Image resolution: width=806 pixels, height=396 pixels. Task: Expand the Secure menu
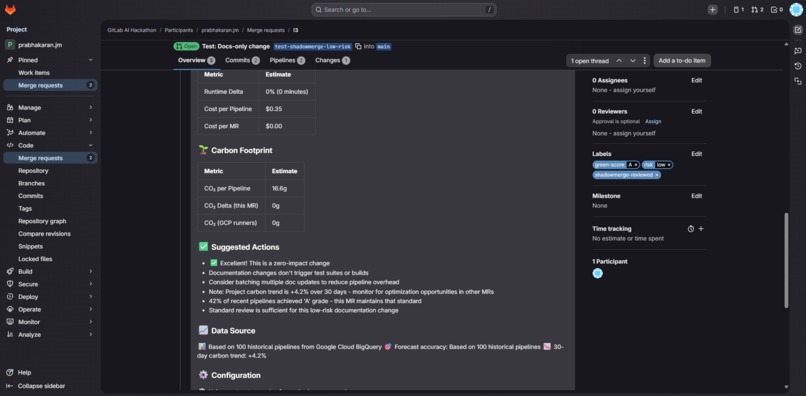tap(49, 284)
